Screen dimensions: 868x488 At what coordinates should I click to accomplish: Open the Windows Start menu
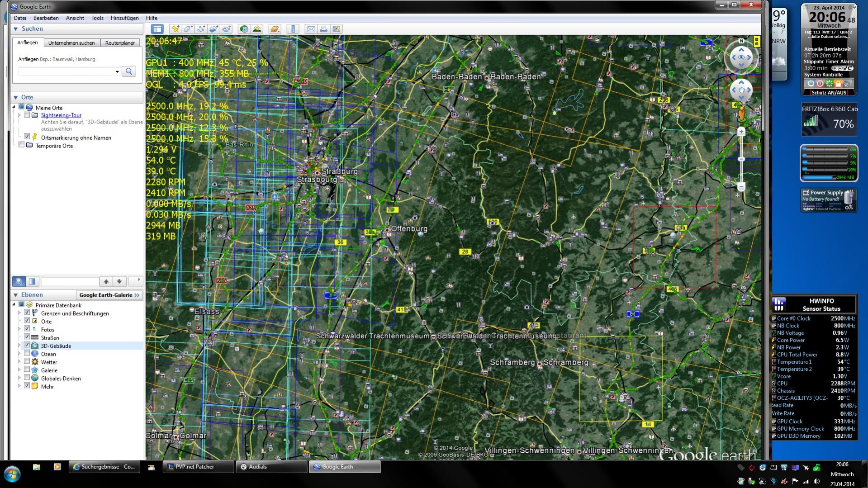click(x=12, y=474)
